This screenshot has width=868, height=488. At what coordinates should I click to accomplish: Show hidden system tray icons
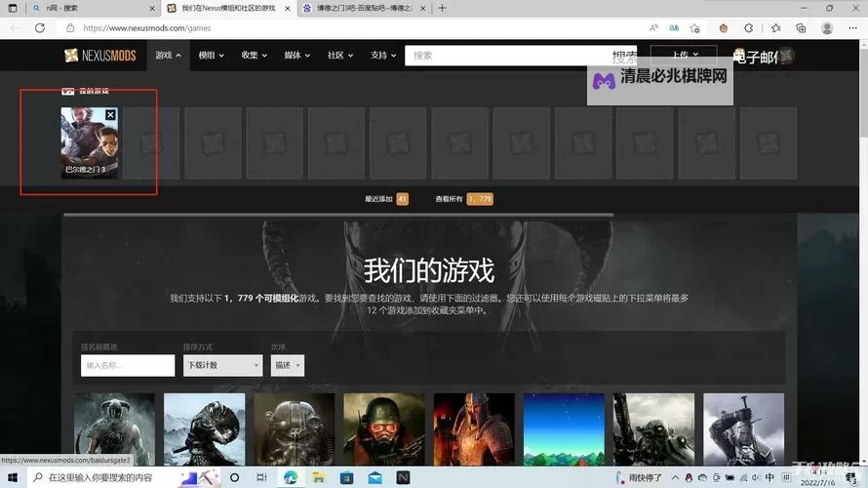pos(675,477)
